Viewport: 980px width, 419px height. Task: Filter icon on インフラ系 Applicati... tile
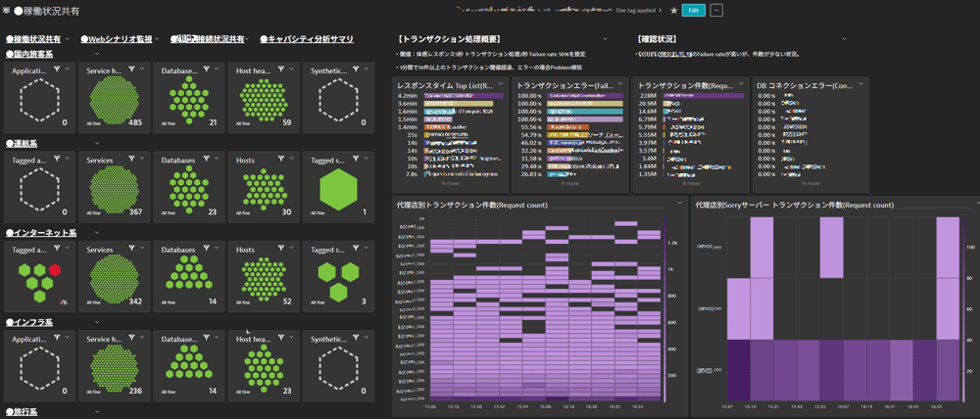56,339
